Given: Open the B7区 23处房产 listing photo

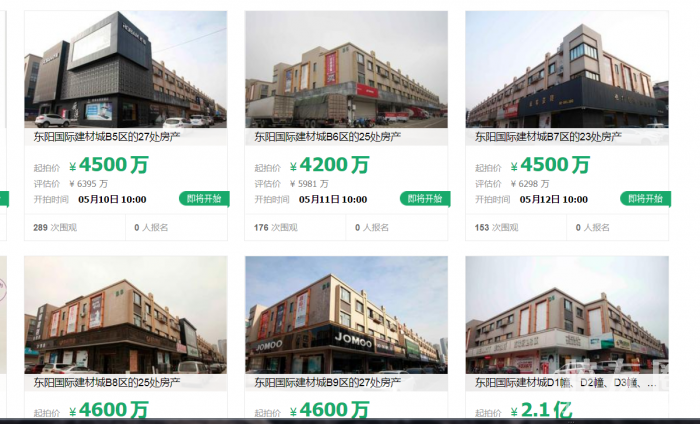Looking at the screenshot, I should [567, 69].
